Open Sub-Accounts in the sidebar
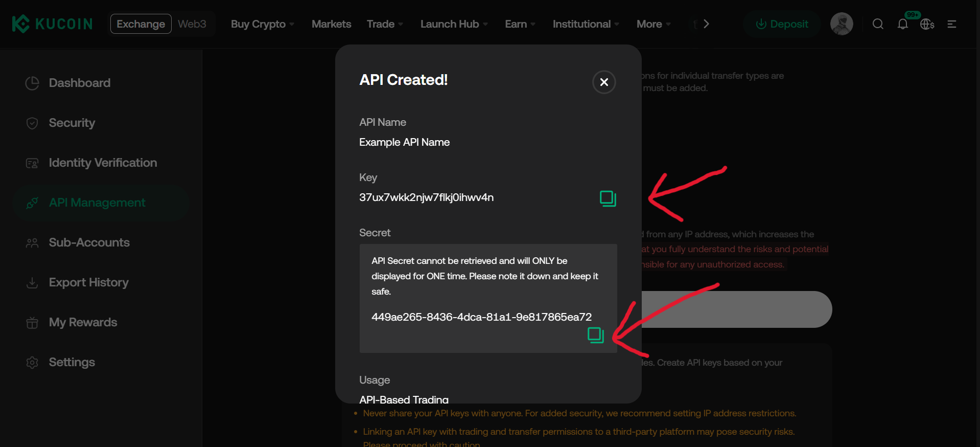The image size is (980, 447). pos(101,242)
